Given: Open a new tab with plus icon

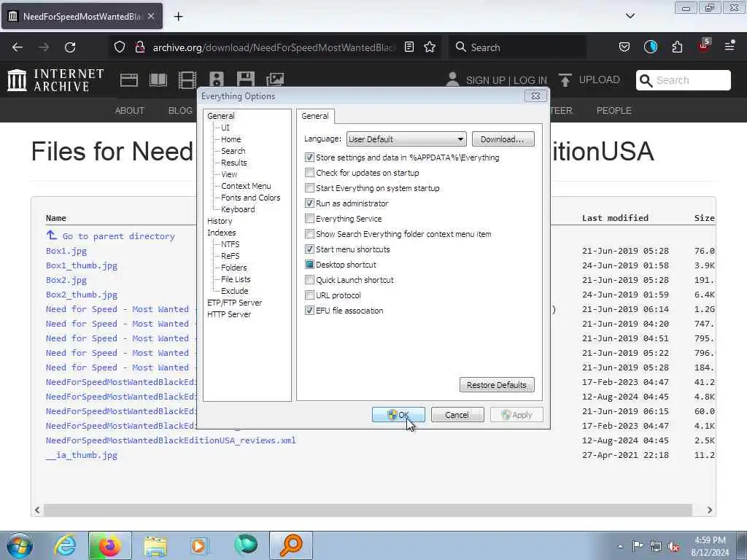Looking at the screenshot, I should pos(178,17).
